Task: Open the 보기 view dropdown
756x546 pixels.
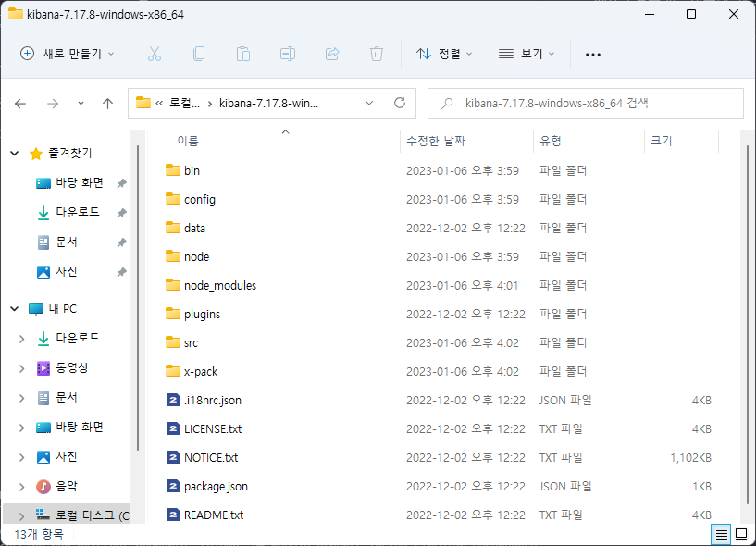Action: point(527,54)
